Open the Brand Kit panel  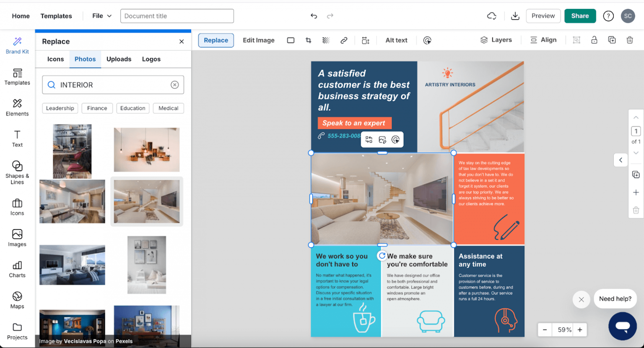tap(17, 45)
